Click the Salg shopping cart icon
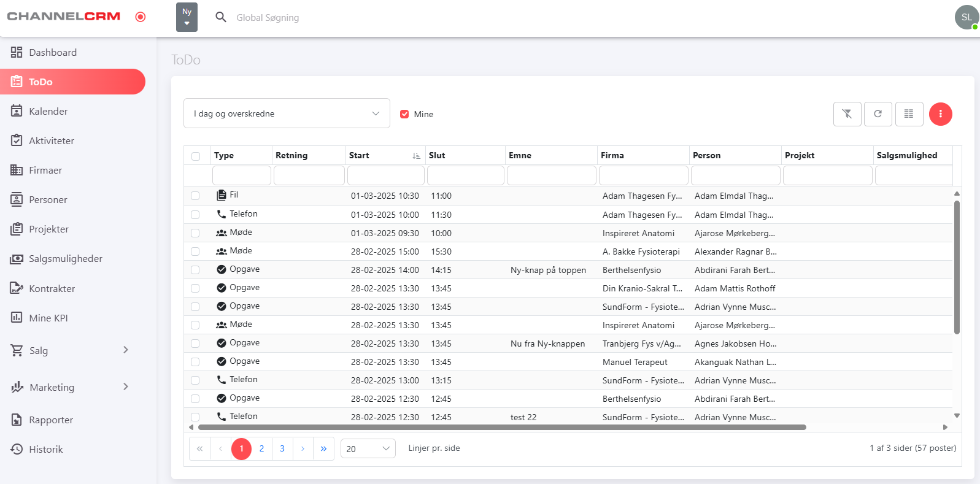 17,350
